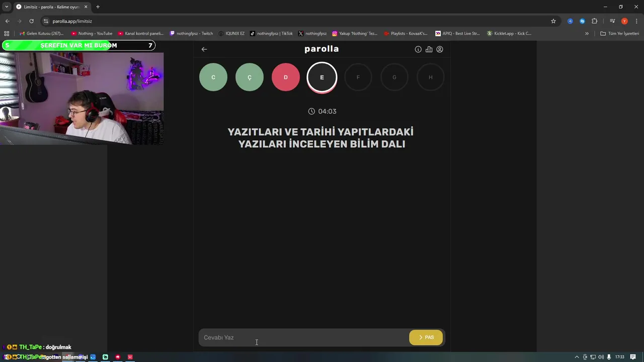Select the letter H circle
The image size is (644, 362).
point(431,77)
